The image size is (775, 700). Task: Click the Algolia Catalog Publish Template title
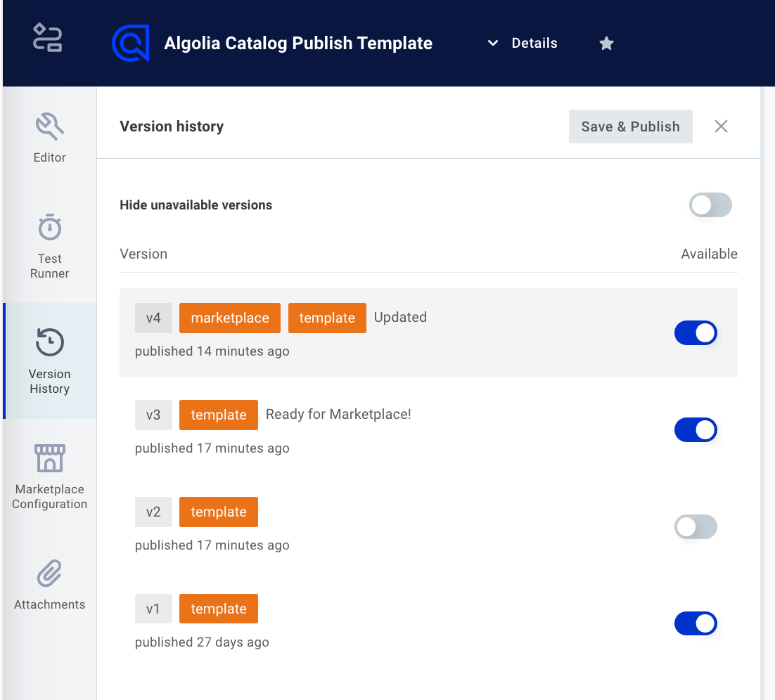point(298,43)
